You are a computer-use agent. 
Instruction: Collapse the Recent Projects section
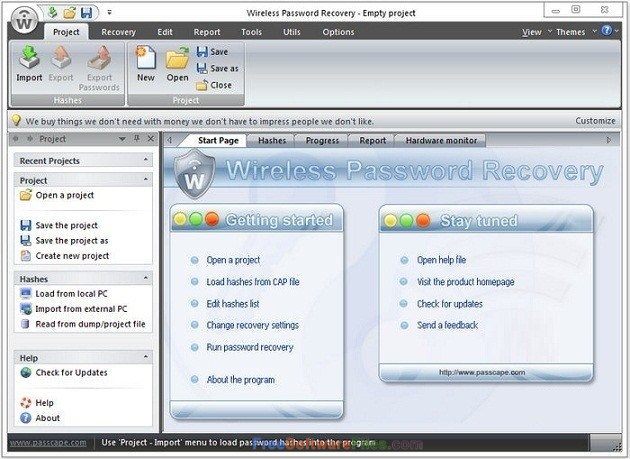tap(145, 160)
